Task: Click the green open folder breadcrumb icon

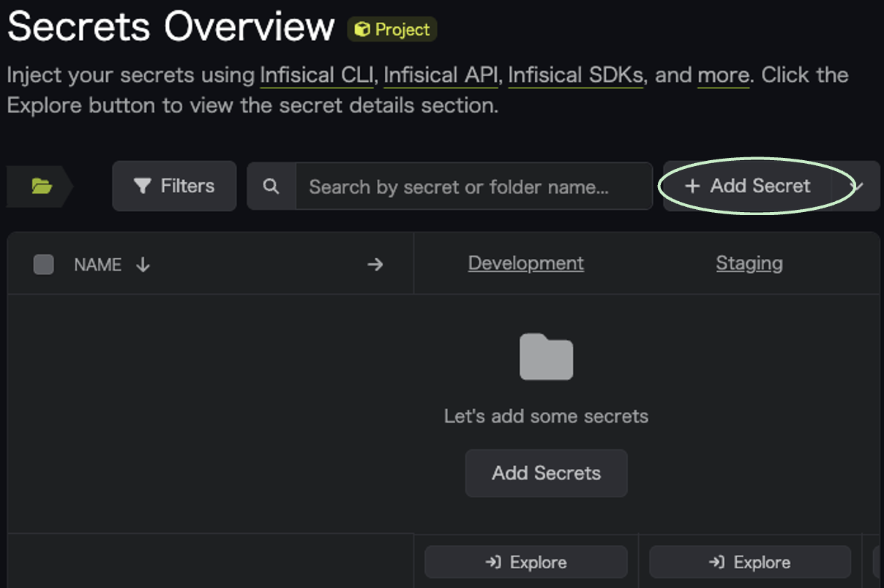Action: [42, 186]
